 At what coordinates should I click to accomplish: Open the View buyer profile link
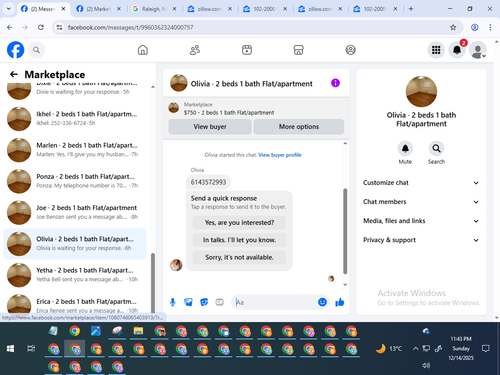click(280, 155)
